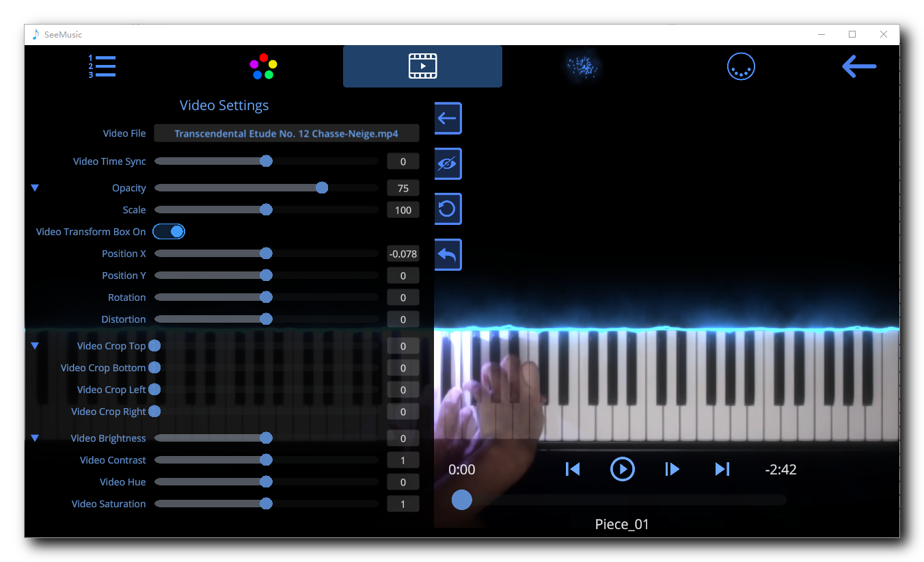Viewport: 924px width, 562px height.
Task: Open the MIDI connector settings tab
Action: 741,66
